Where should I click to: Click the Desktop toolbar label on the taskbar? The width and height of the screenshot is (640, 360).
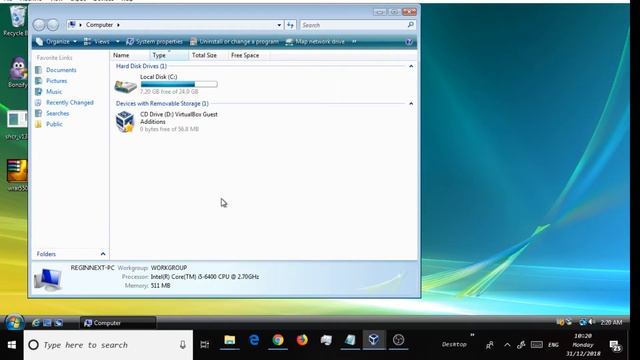(454, 344)
